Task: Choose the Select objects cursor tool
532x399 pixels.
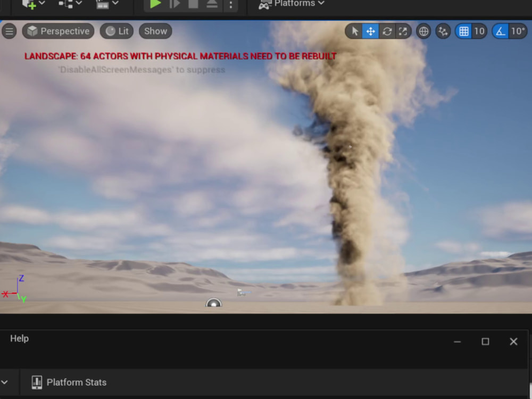Action: [354, 31]
